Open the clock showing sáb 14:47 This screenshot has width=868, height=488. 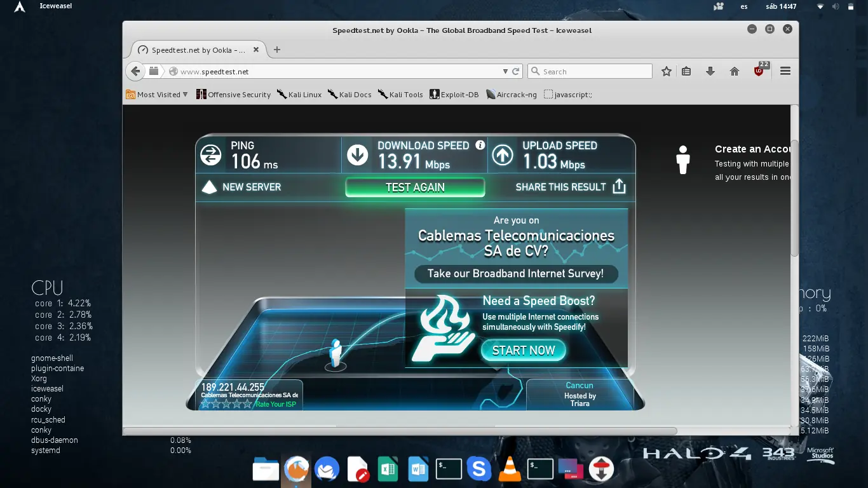[x=782, y=6]
